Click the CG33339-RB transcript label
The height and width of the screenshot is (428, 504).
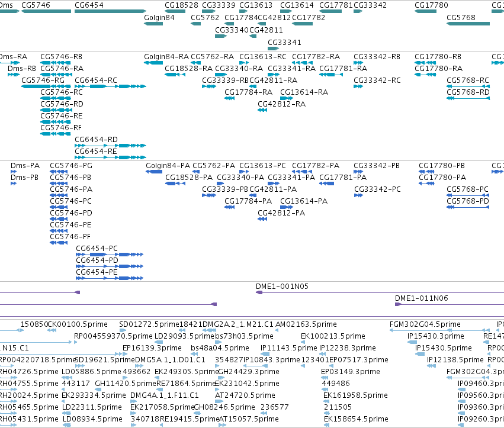coord(225,81)
